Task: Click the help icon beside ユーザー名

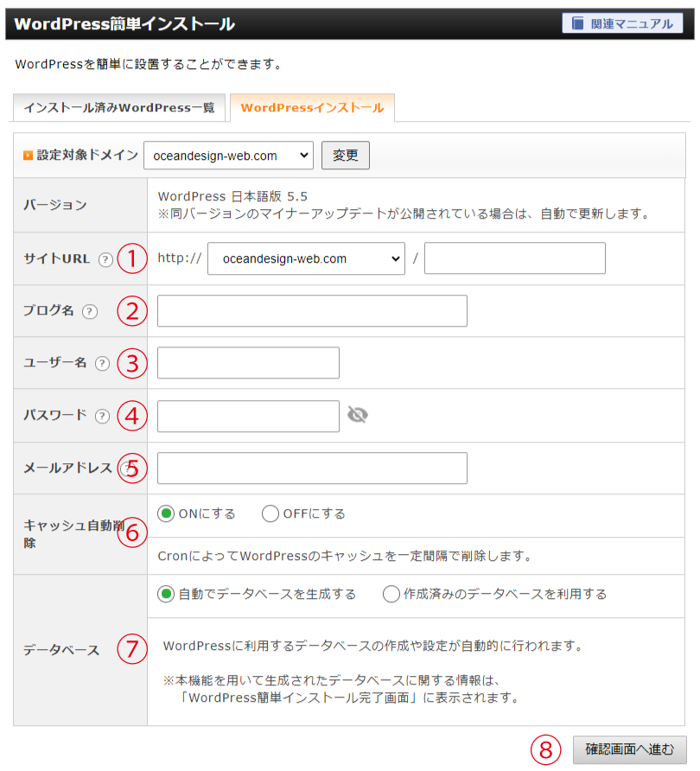Action: tap(102, 363)
